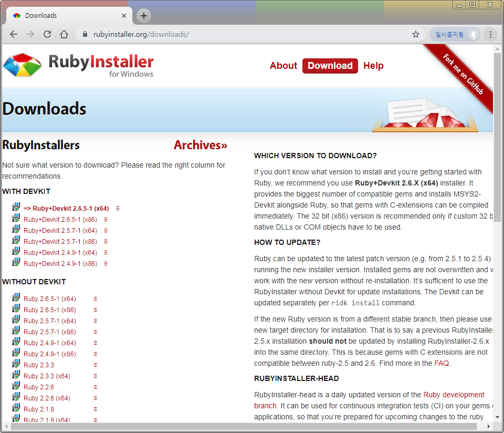Image resolution: width=504 pixels, height=433 pixels.
Task: Click the vertical scrollbar thumb
Action: (x=497, y=138)
